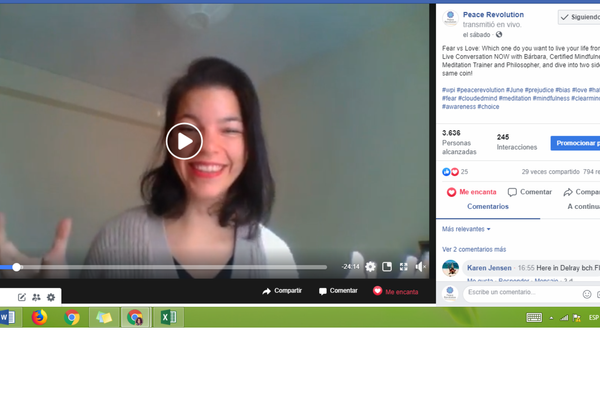The height and width of the screenshot is (400, 600).
Task: Jump to 16:55 comment timestamp
Action: click(x=526, y=268)
